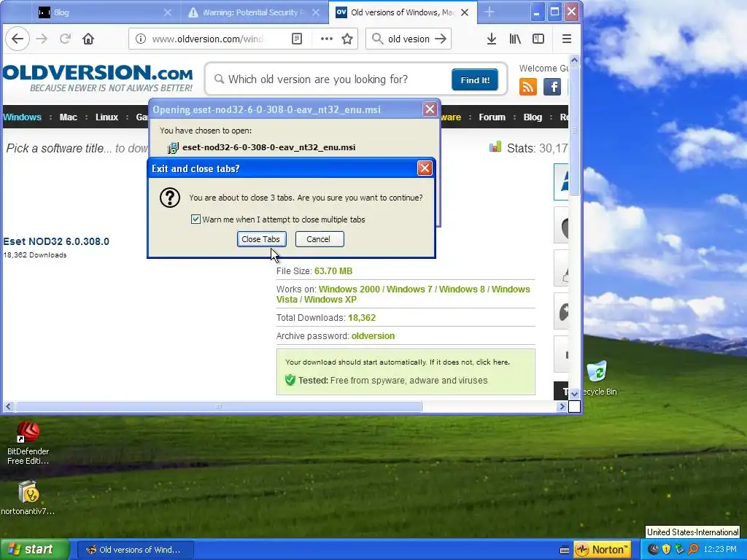The width and height of the screenshot is (747, 560).
Task: Click the eset-nod32-6-0-308-0-eav_nt32_enu.msi filename
Action: tap(268, 147)
